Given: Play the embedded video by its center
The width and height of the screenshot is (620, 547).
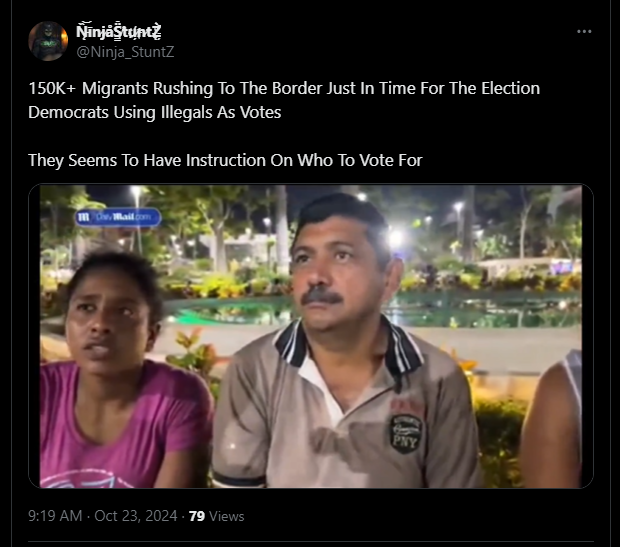Looking at the screenshot, I should point(311,336).
